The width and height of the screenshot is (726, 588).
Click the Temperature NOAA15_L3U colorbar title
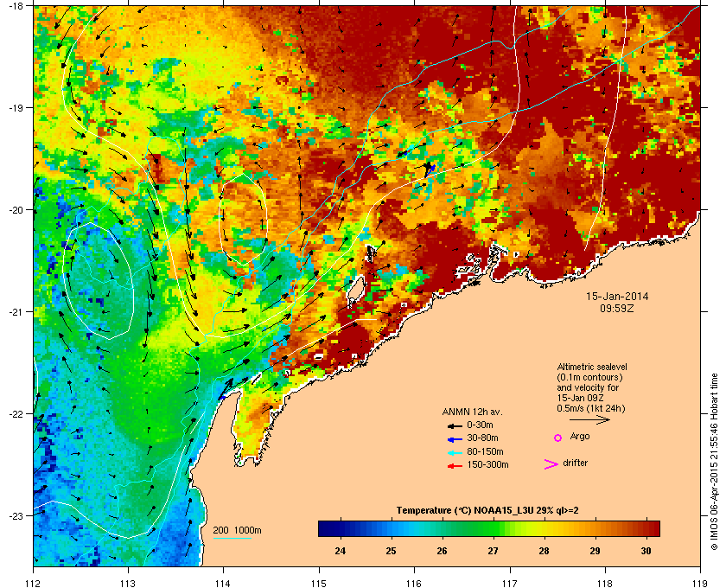tap(487, 511)
